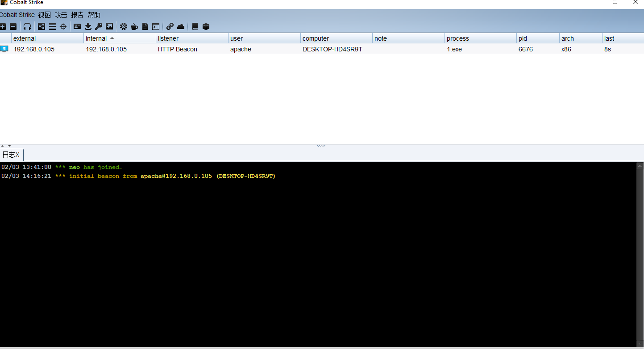Click the Windows beacon session icon
Viewport: 644px width, 349px height.
pos(4,49)
